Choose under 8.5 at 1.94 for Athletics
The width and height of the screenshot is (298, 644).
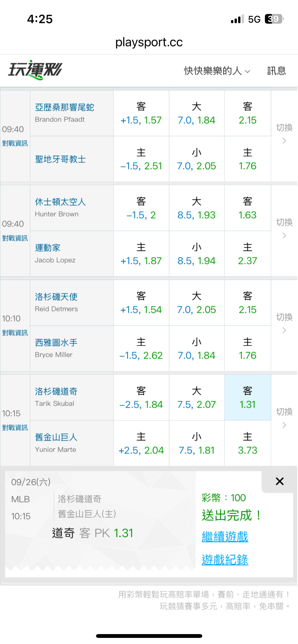196,254
